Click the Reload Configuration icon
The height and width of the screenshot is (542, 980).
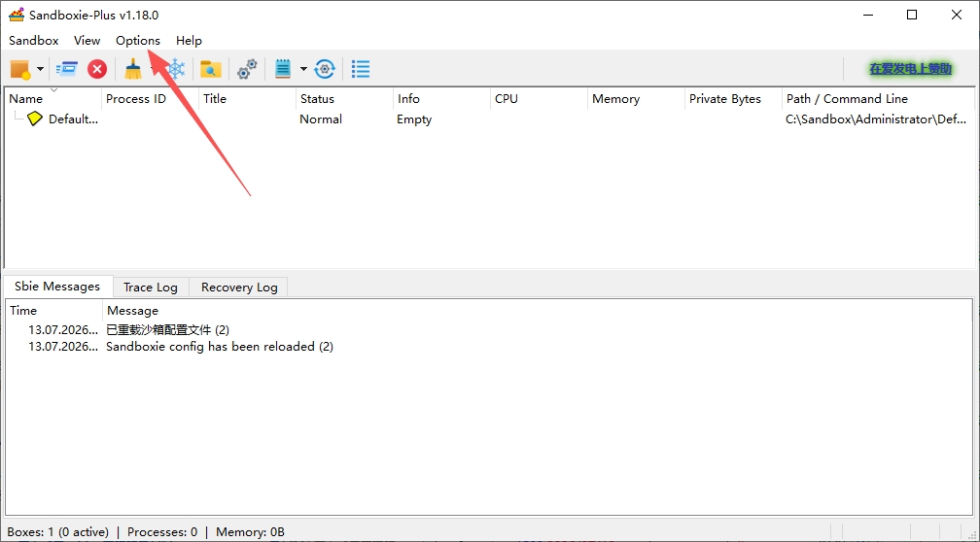click(325, 69)
